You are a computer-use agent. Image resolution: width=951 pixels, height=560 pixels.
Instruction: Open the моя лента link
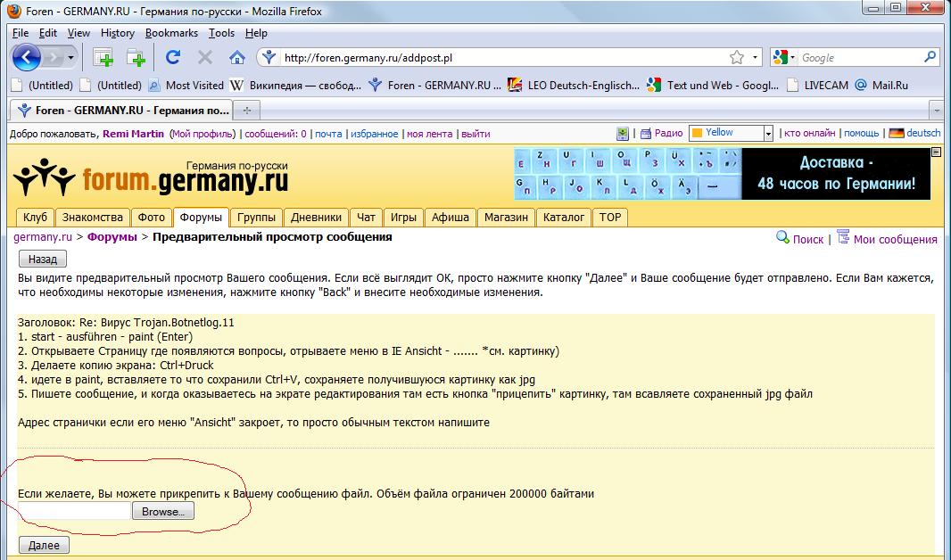pyautogui.click(x=429, y=134)
